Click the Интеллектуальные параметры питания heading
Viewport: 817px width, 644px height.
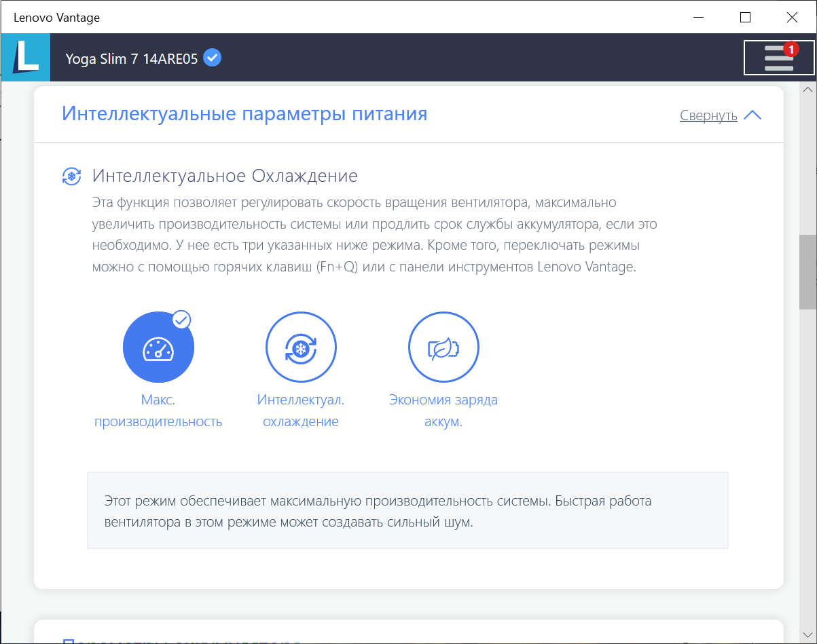244,113
